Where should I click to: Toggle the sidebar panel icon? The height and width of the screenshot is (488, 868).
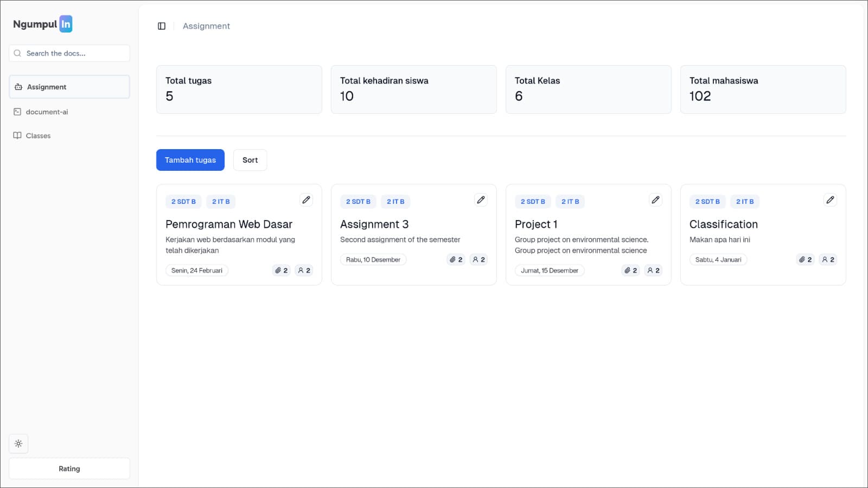point(162,26)
